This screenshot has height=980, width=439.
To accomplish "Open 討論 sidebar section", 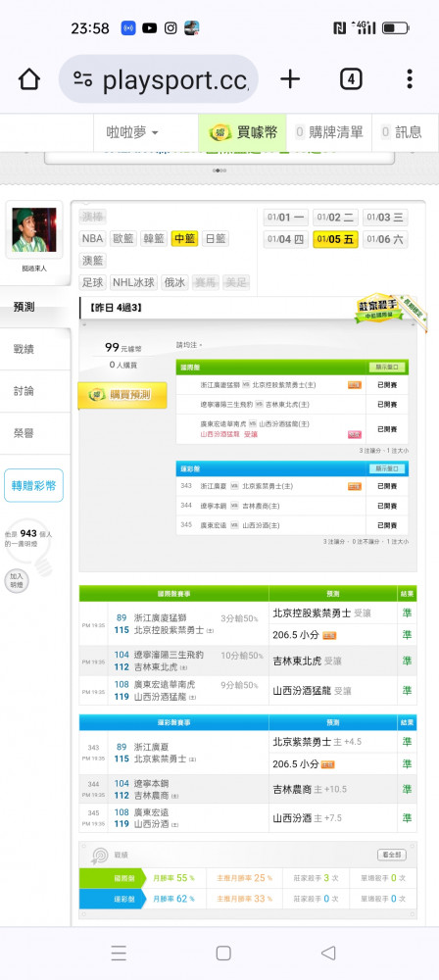I will [35, 391].
